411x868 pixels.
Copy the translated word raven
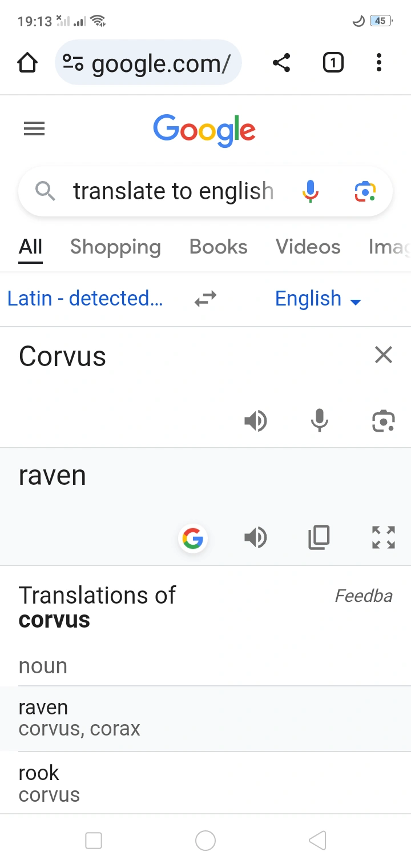(x=319, y=537)
